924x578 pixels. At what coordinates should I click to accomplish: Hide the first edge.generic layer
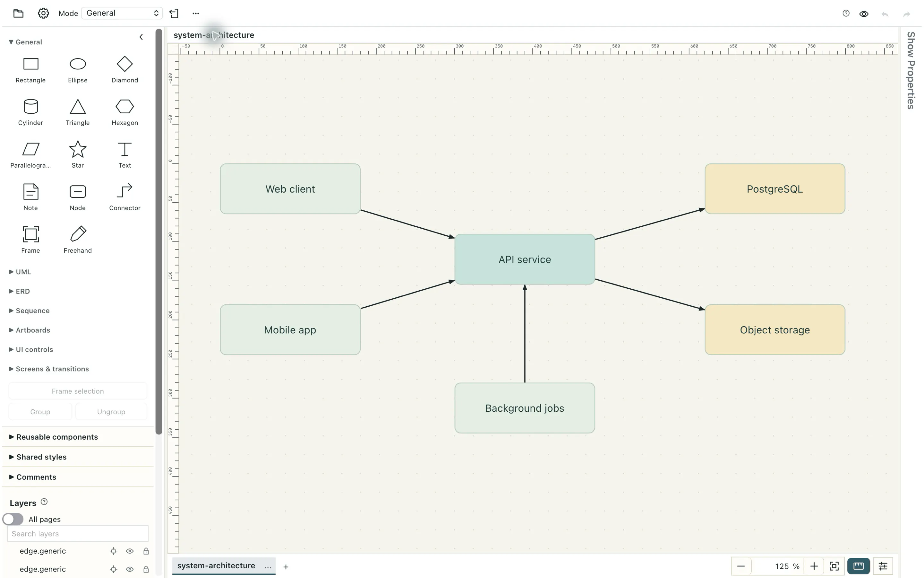(x=130, y=551)
